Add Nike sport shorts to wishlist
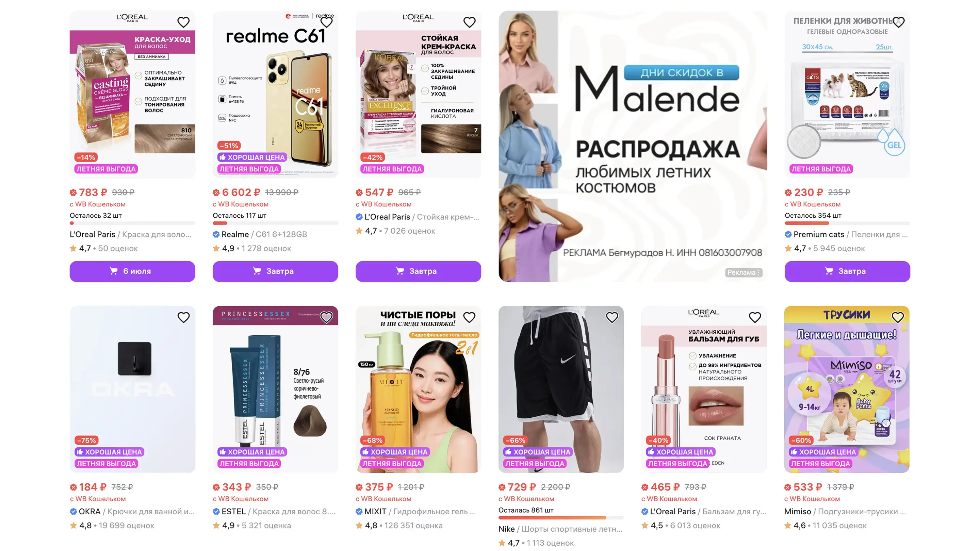 [612, 317]
